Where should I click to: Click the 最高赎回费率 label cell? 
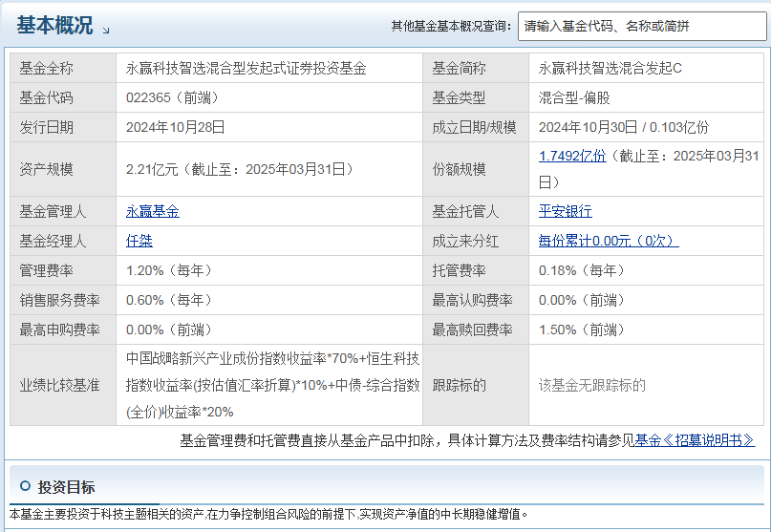tap(476, 330)
